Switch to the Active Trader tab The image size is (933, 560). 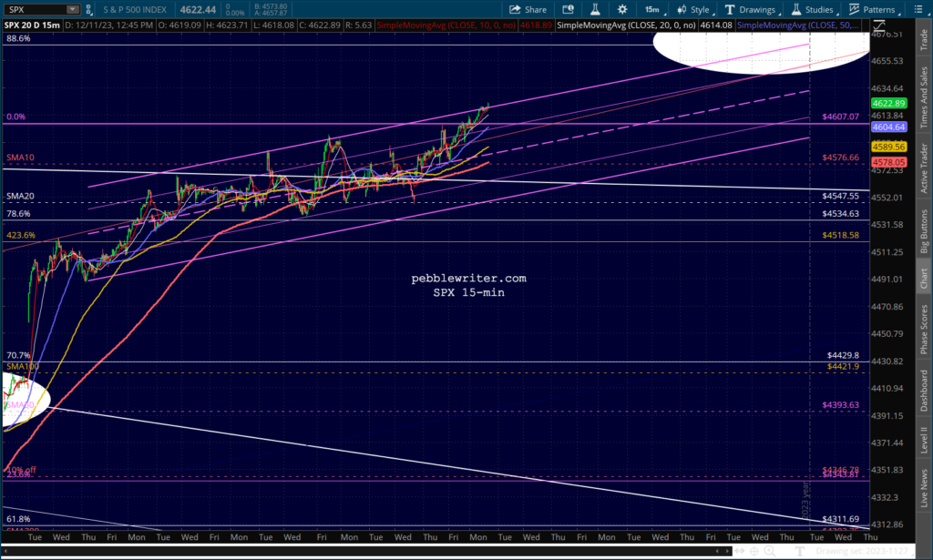[x=924, y=166]
